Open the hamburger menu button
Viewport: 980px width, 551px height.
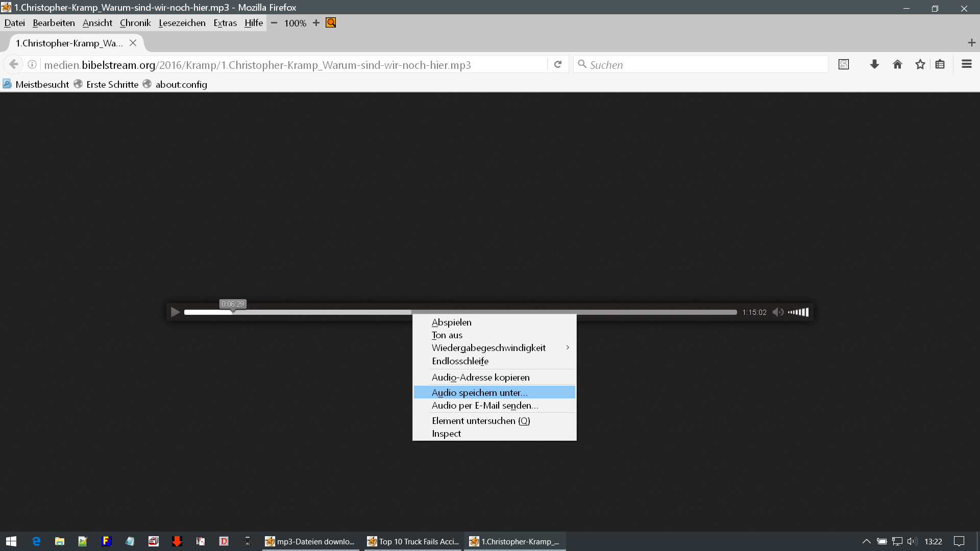click(x=966, y=64)
